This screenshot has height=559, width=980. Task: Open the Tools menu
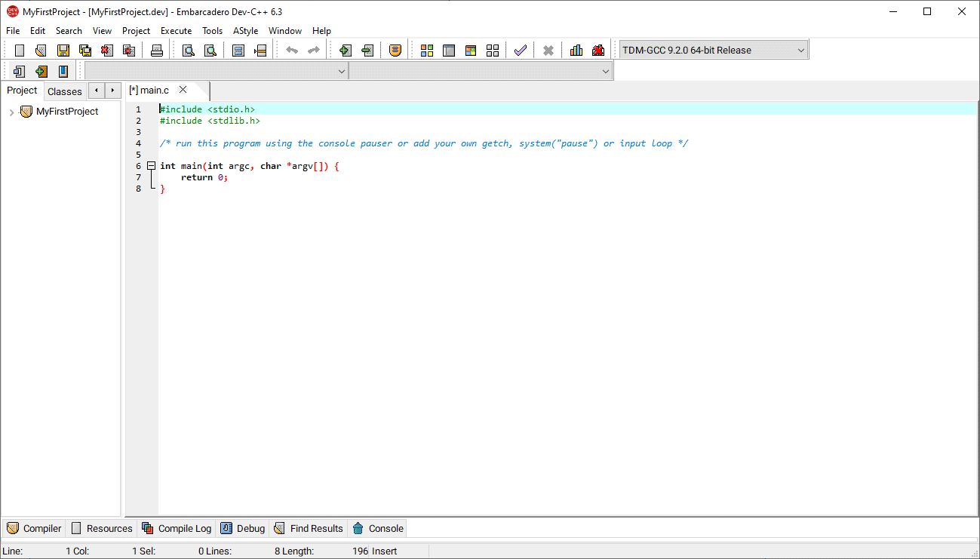tap(212, 31)
